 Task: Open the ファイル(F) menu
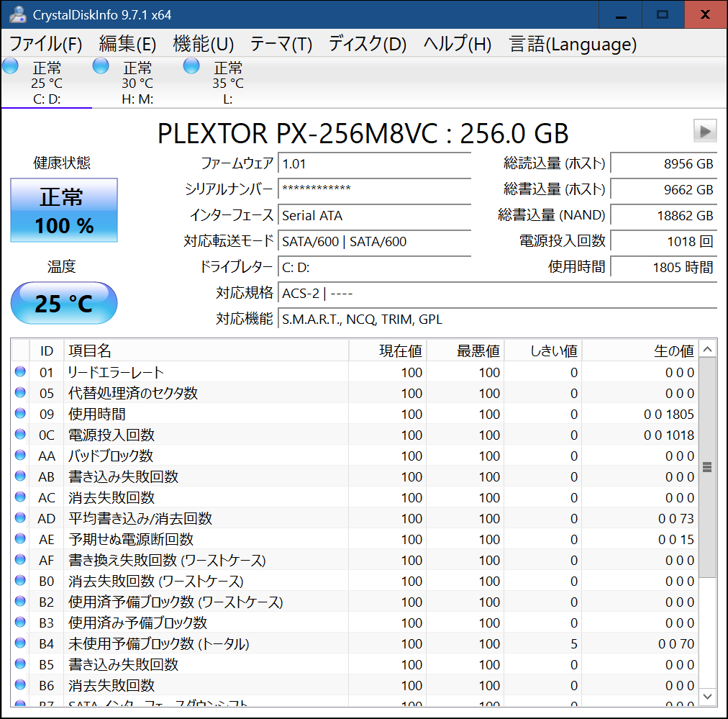[45, 44]
